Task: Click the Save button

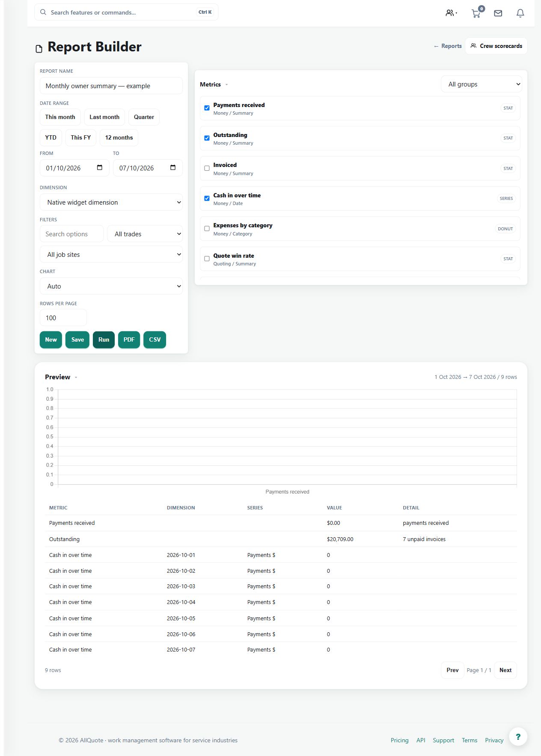Action: 77,339
